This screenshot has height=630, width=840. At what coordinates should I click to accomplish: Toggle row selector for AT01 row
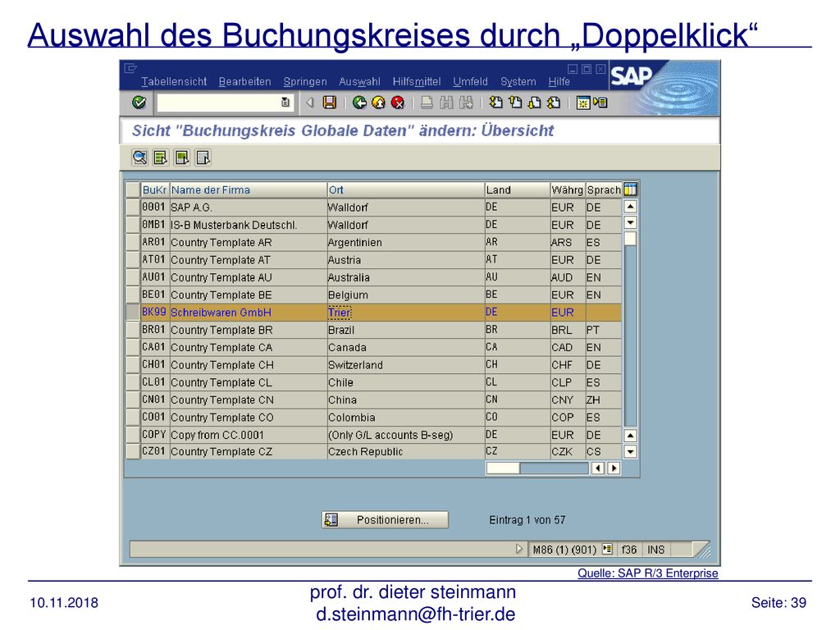pos(133,260)
